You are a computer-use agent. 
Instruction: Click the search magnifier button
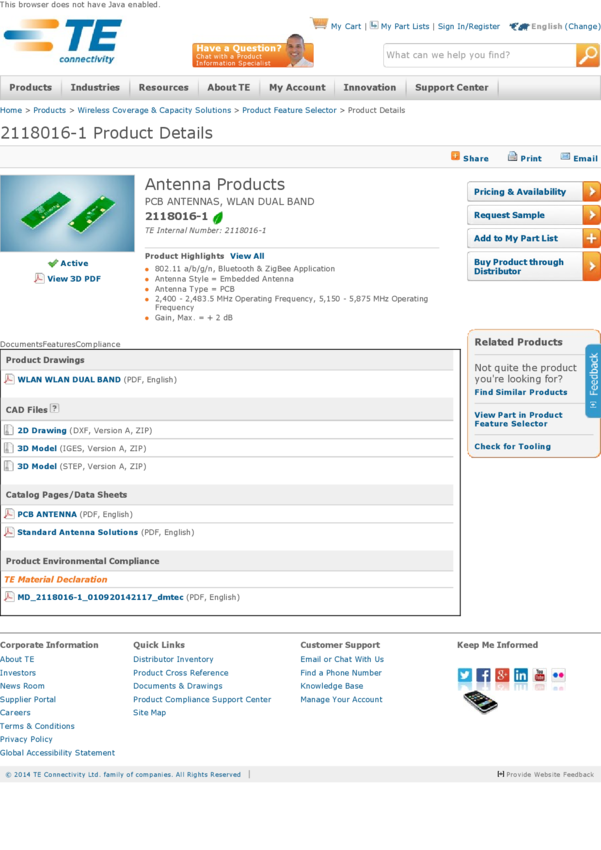click(x=588, y=55)
